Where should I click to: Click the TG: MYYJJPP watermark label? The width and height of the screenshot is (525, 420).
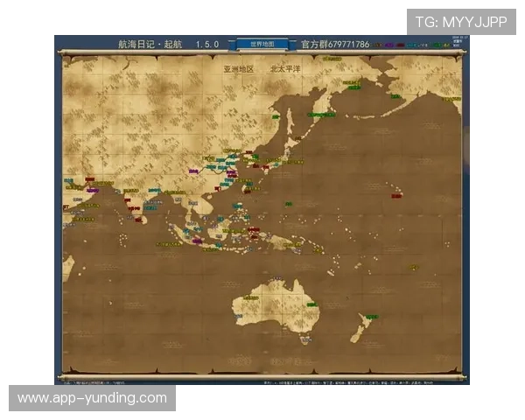[x=461, y=21]
